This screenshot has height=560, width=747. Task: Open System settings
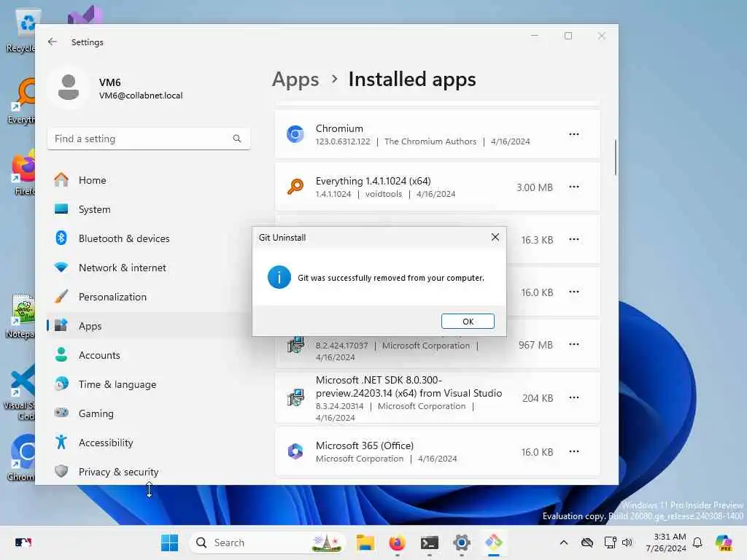pos(147,209)
